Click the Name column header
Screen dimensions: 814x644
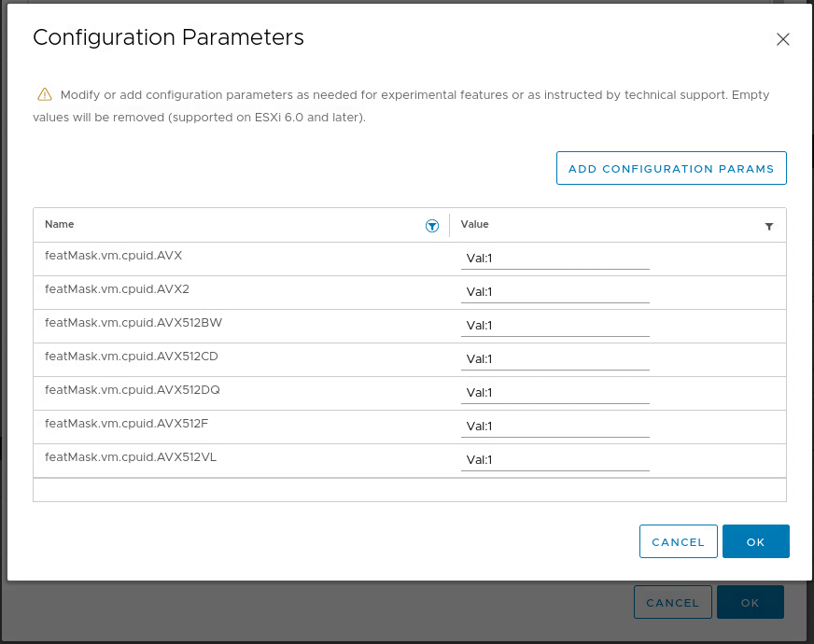(x=59, y=224)
